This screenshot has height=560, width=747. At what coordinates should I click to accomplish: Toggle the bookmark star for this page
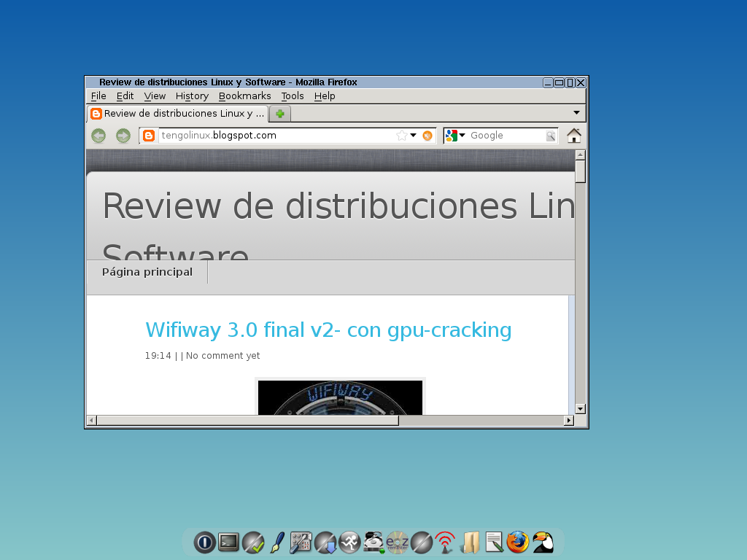[401, 136]
